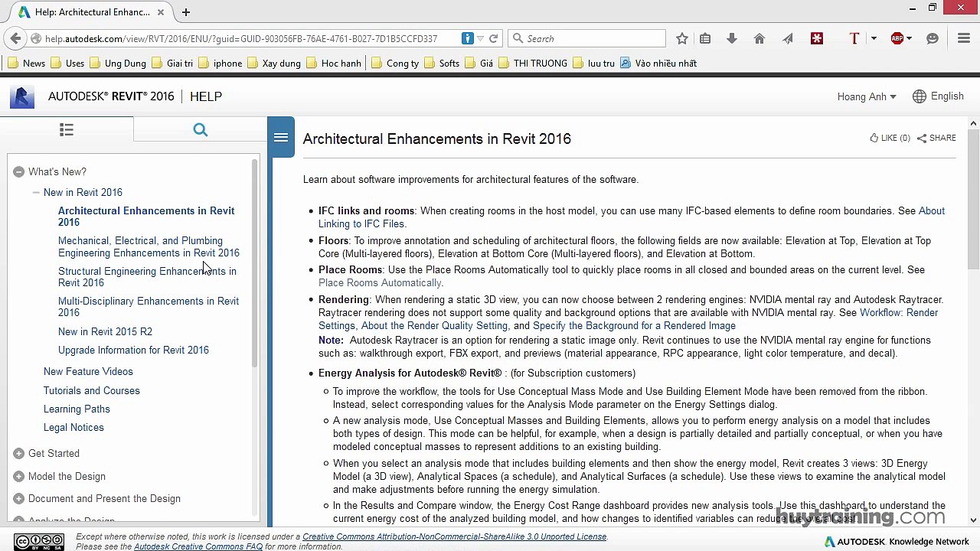980x551 pixels.
Task: Open About Linking to IFC Files link
Action: tap(632, 217)
